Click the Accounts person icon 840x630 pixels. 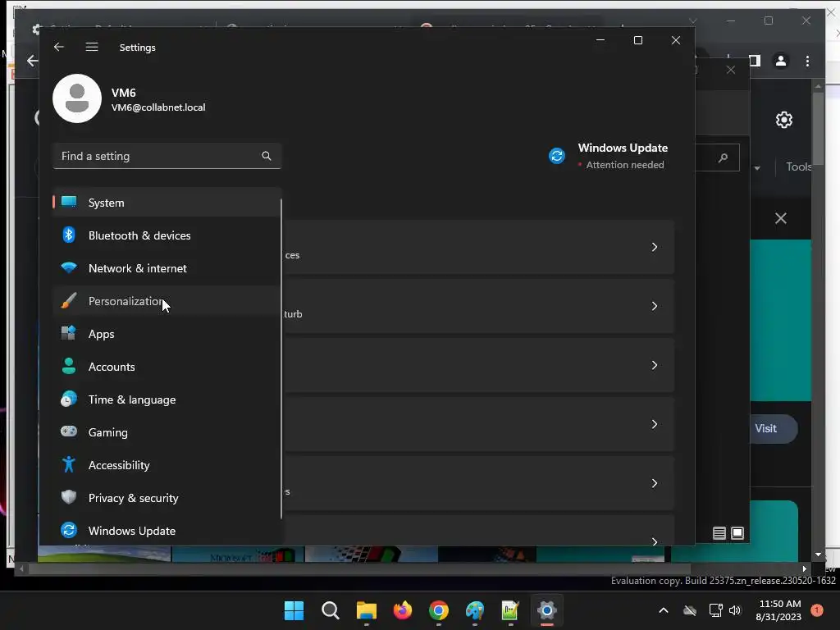[x=69, y=366]
